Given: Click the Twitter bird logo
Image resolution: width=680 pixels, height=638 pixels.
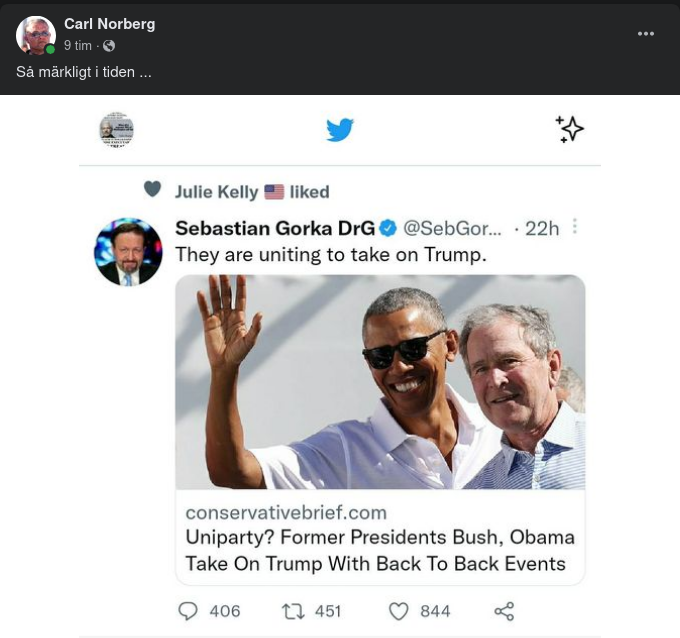Looking at the screenshot, I should [x=340, y=129].
